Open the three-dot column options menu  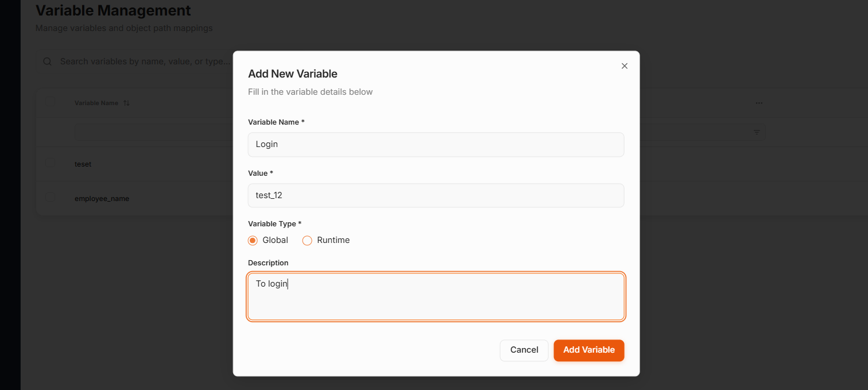(759, 103)
